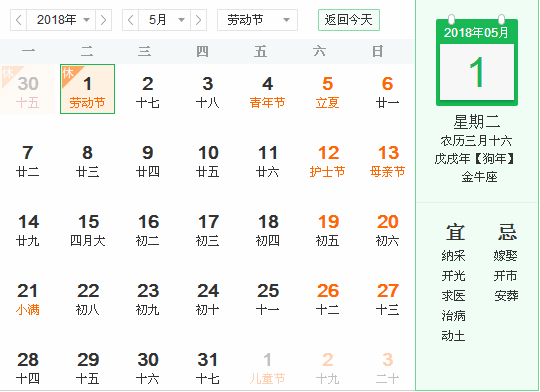Screen dimensions: 540x392
Task: Click the 宜 heading
Action: point(455,231)
